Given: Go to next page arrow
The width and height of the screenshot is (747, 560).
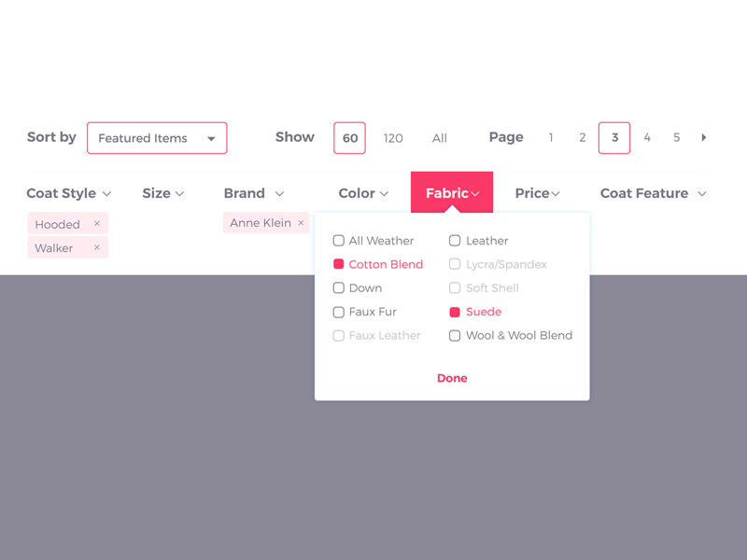Looking at the screenshot, I should 704,138.
